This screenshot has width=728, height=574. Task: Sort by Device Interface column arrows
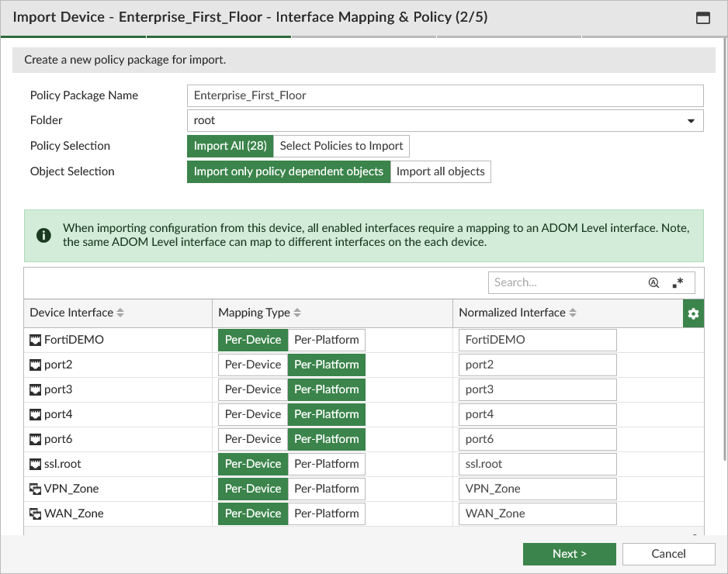click(x=120, y=313)
